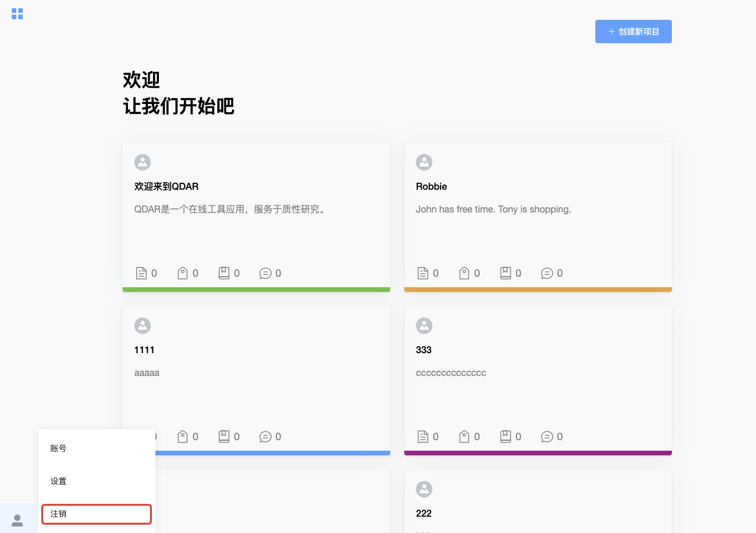
Task: Click the comment icon on Robbie card
Action: (x=547, y=273)
